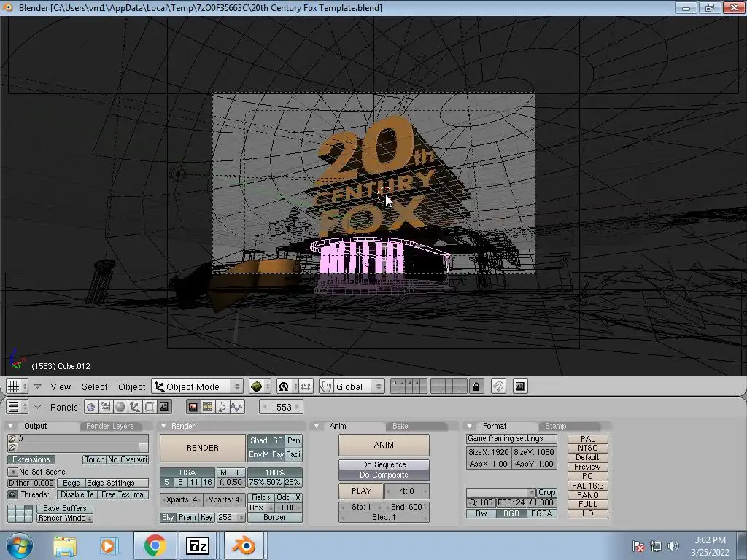The height and width of the screenshot is (560, 747).
Task: Click the lock layers to scene padlock icon
Action: [476, 386]
